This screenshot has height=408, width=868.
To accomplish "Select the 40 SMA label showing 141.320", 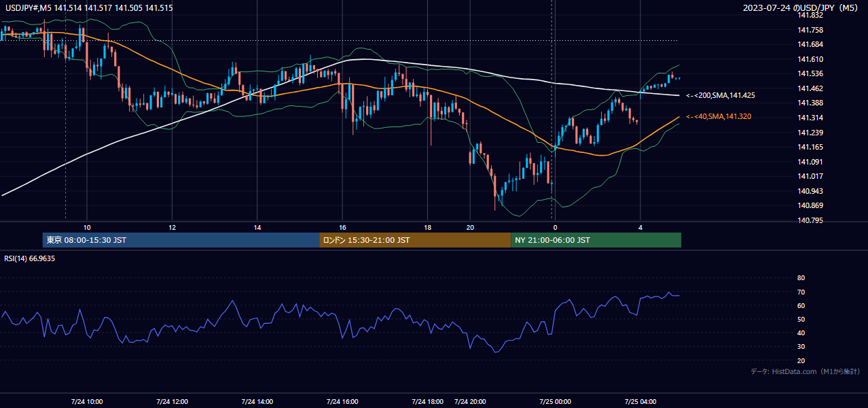I will coord(719,117).
